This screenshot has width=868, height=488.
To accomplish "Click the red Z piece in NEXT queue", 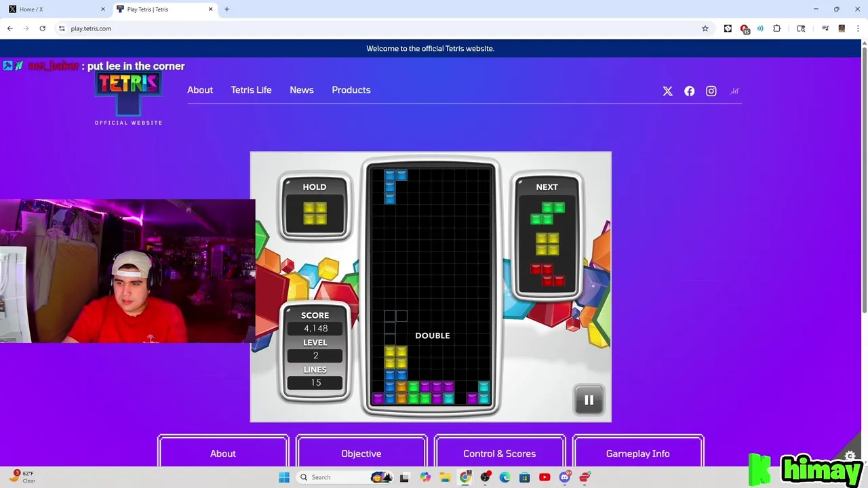I will click(x=547, y=274).
